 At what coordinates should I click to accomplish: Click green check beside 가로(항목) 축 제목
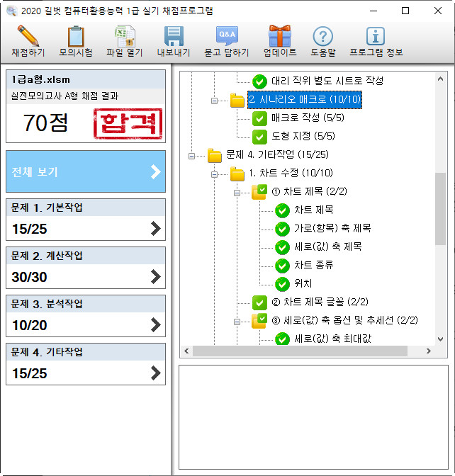coord(282,228)
